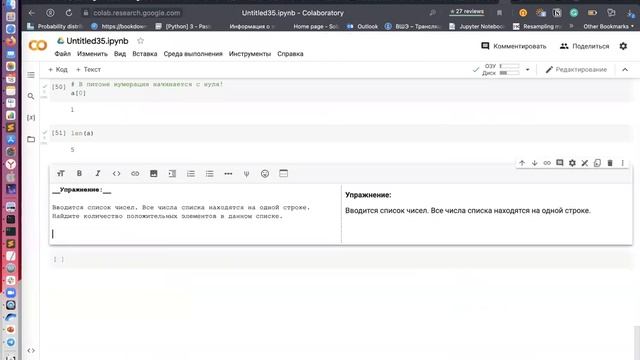Viewport: 640px width, 360px height.
Task: Open code snippets panel at bottom left
Action: pyautogui.click(x=31, y=350)
